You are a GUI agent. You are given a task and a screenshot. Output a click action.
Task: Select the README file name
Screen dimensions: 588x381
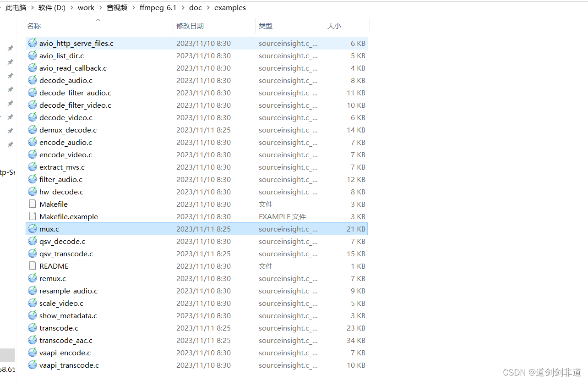(x=54, y=266)
